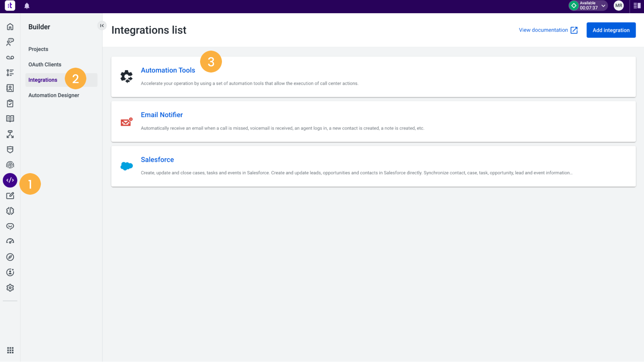This screenshot has height=362, width=644.
Task: Open the app launcher grid icon
Action: [10, 350]
